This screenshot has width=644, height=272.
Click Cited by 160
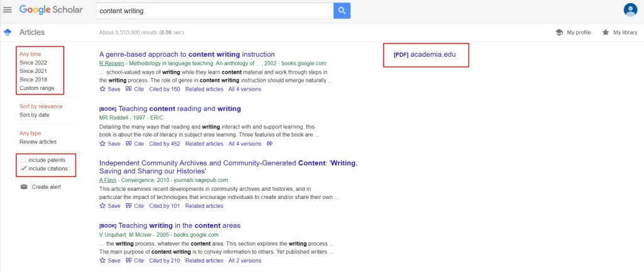pos(164,89)
